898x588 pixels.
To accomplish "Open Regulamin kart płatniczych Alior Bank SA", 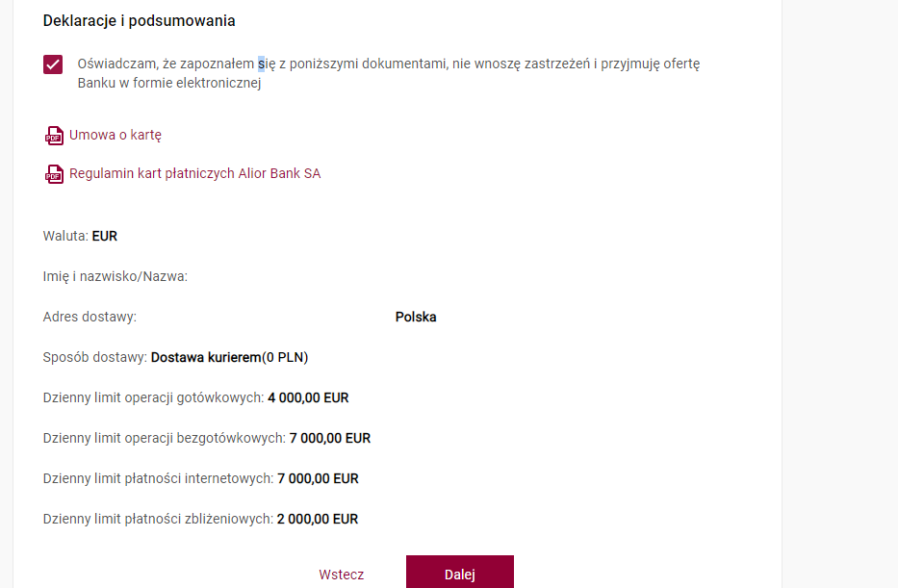I will pos(194,173).
